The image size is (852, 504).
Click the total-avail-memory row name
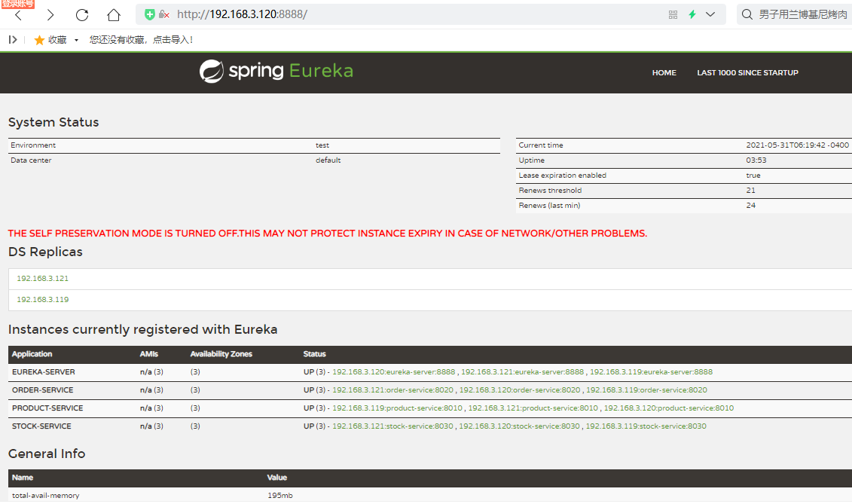pos(46,495)
